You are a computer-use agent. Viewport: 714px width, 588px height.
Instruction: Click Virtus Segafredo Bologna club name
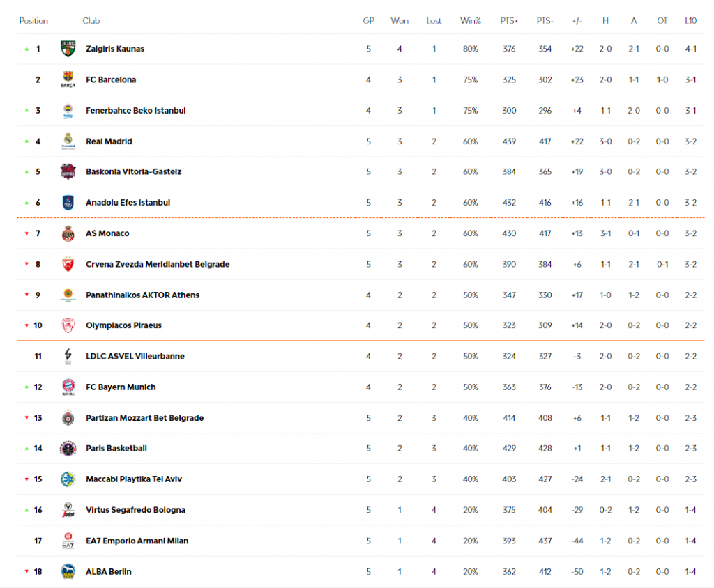(x=135, y=510)
